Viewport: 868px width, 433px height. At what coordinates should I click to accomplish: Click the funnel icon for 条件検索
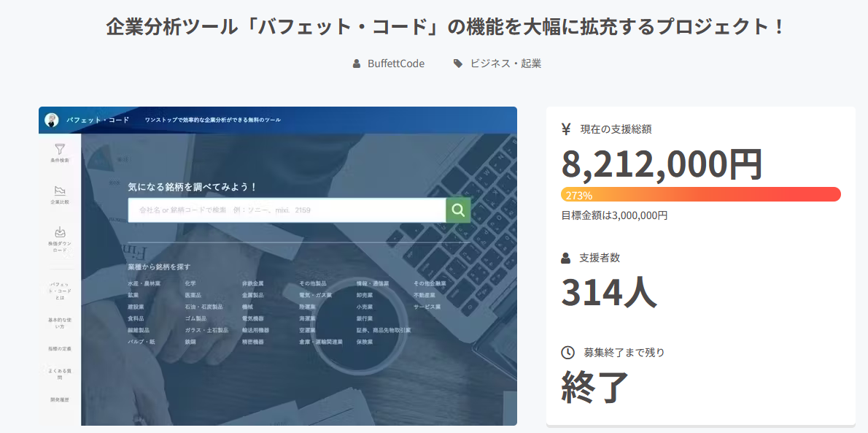pos(60,149)
